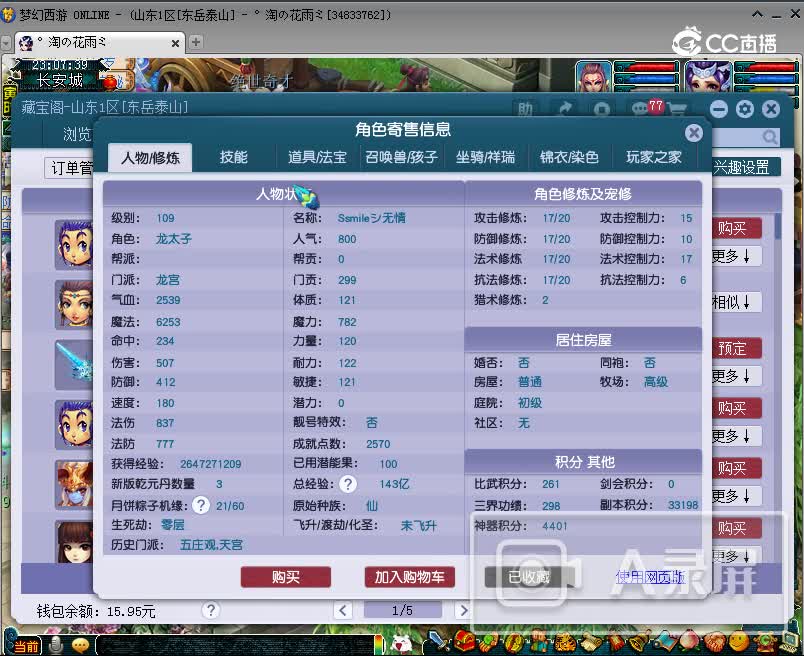Click the peach icon in bottom toolbar
804x656 pixels.
point(689,642)
